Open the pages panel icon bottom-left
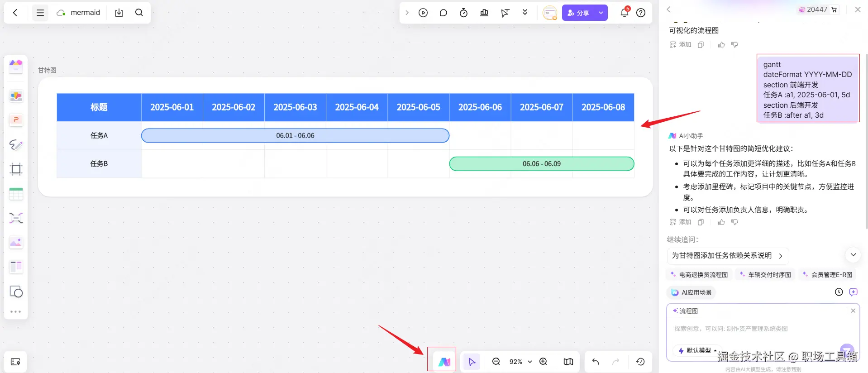 15,362
